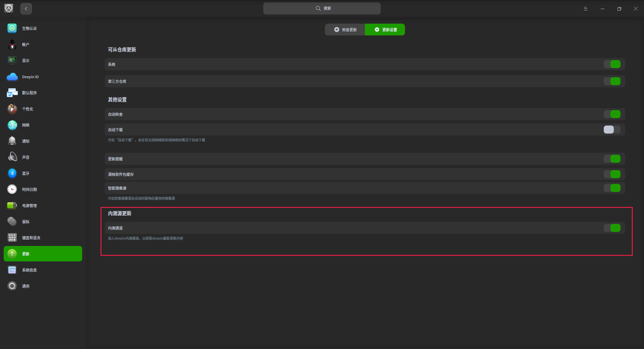Select the 通知 notification bell icon

pos(12,141)
